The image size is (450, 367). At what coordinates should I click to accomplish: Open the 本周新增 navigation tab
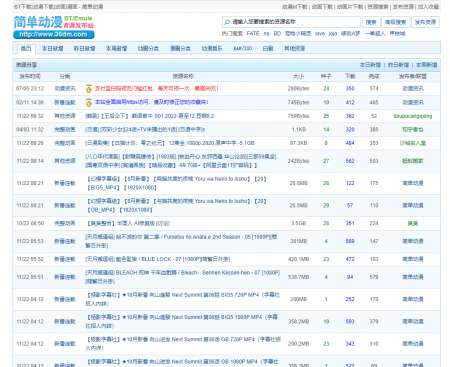(x=116, y=48)
